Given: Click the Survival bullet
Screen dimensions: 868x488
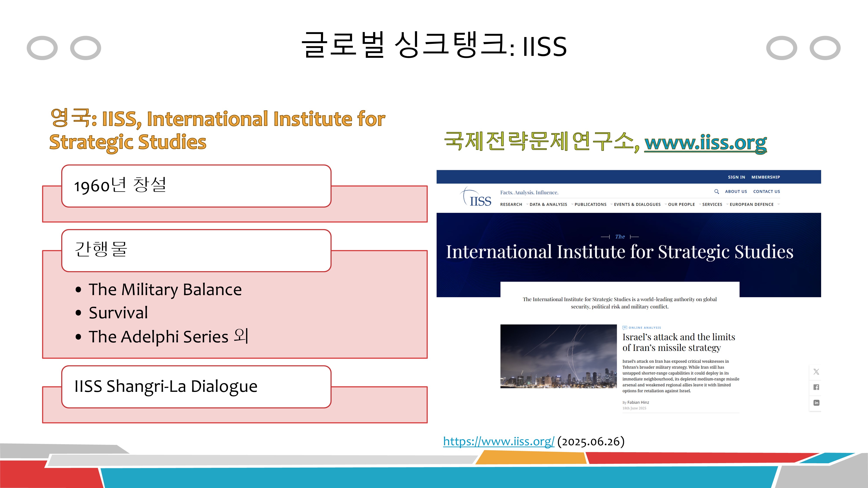Looking at the screenshot, I should click(x=118, y=313).
